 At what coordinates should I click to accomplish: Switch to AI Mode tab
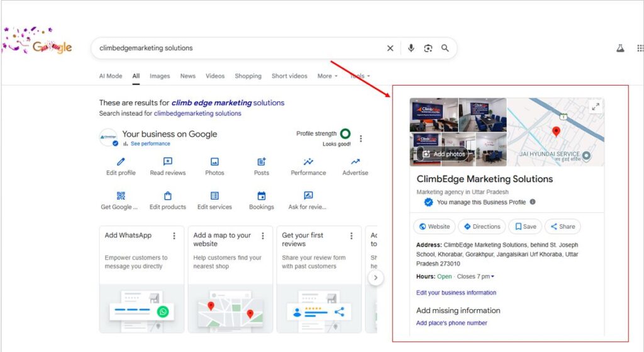pyautogui.click(x=111, y=76)
